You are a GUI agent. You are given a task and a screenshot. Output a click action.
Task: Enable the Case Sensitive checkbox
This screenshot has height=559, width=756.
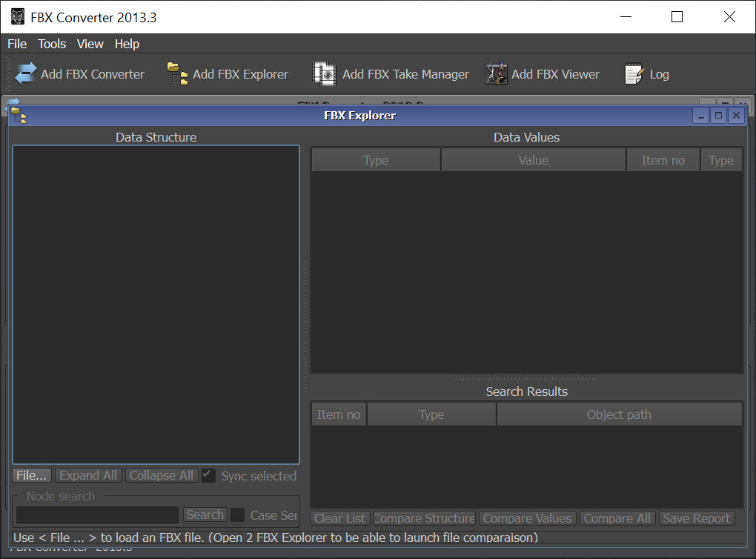pos(237,515)
